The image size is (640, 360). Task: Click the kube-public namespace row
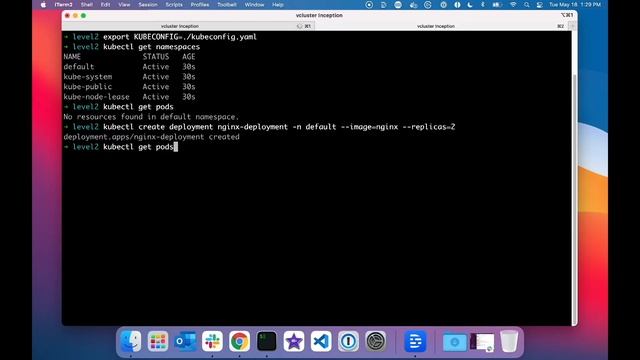click(x=129, y=87)
